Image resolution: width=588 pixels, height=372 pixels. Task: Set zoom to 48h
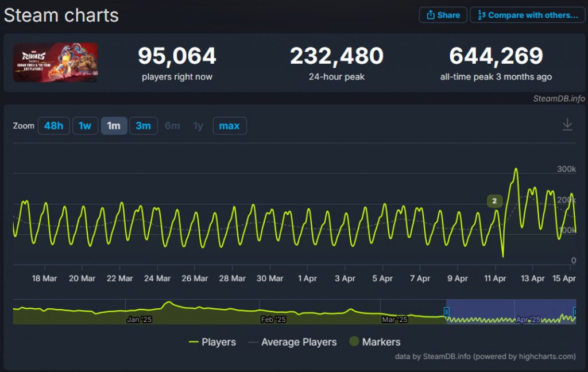(53, 126)
